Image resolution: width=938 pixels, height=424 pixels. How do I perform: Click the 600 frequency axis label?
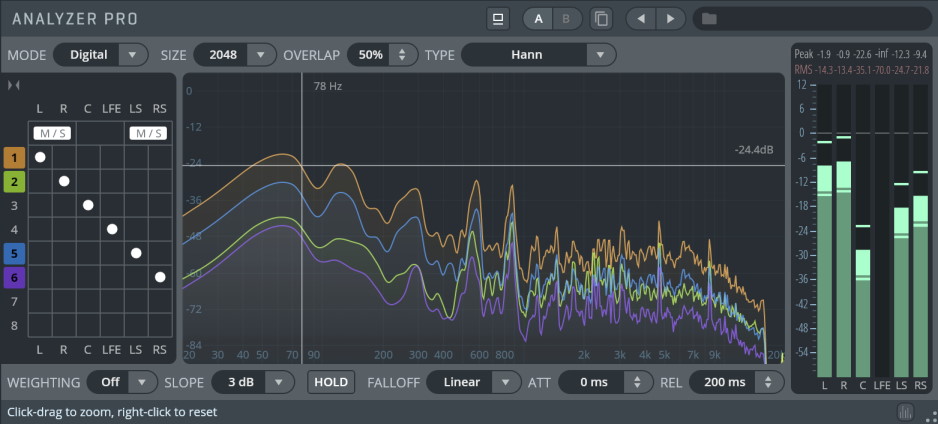click(480, 355)
